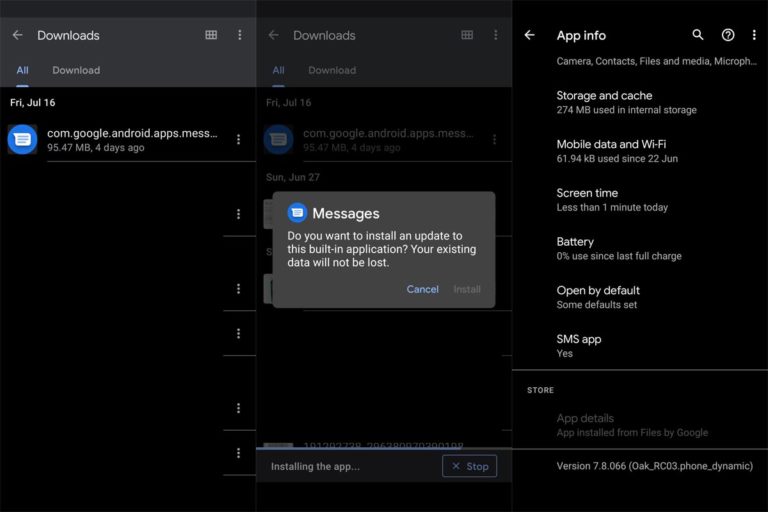Open overflow menu in middle Downloads header
768x512 pixels.
pyautogui.click(x=496, y=35)
